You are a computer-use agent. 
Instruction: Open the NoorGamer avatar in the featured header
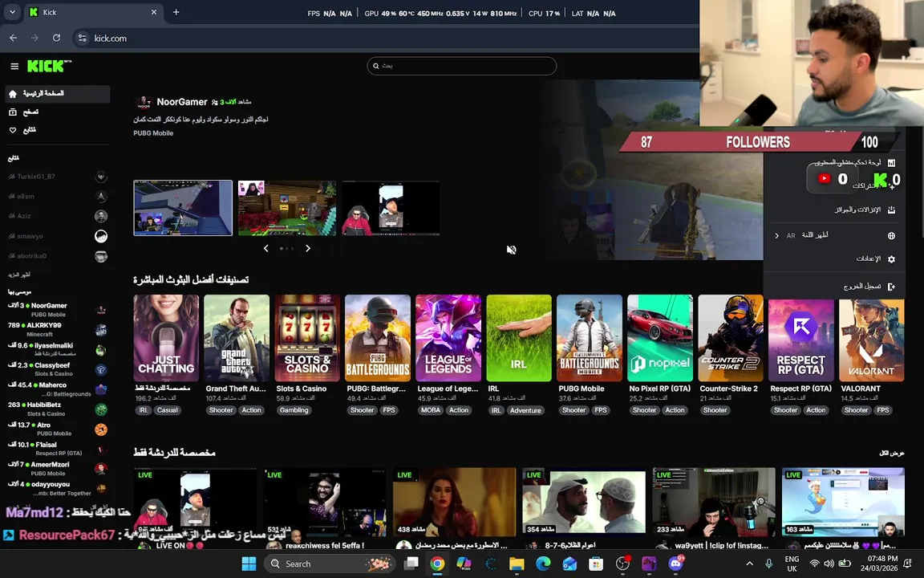[x=144, y=102]
